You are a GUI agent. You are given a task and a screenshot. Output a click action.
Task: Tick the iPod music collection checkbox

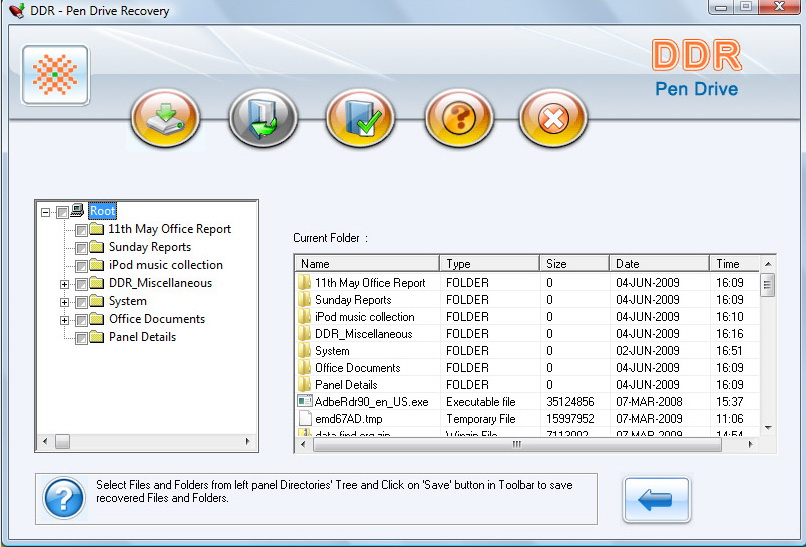(81, 266)
